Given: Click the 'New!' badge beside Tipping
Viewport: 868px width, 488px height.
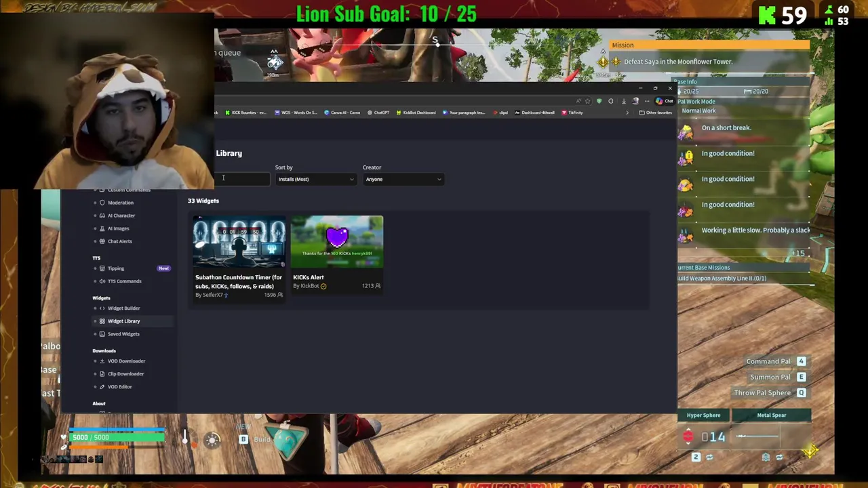Looking at the screenshot, I should 163,268.
